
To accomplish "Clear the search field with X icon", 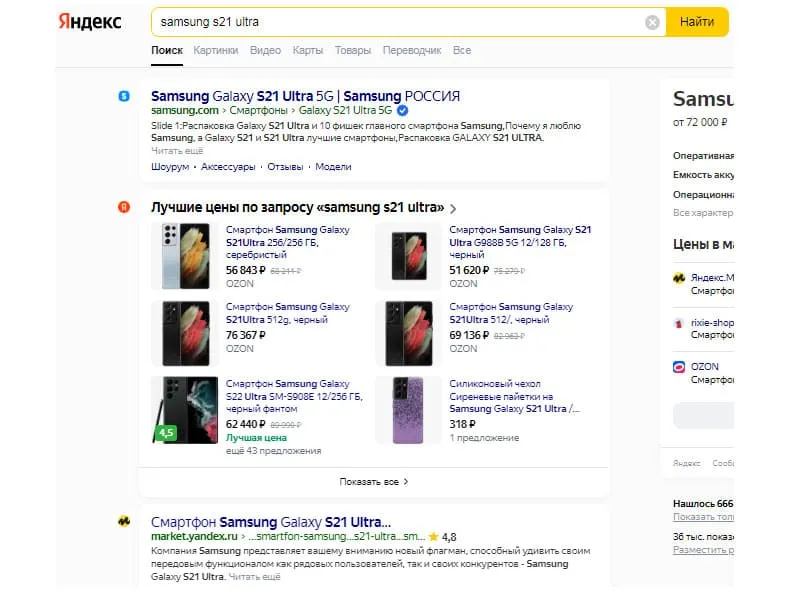I will coord(652,22).
